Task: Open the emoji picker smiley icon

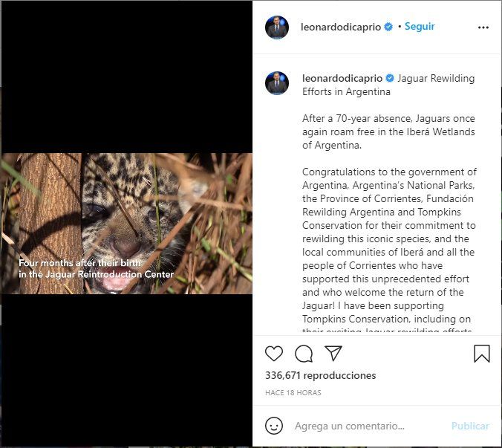Action: tap(274, 426)
